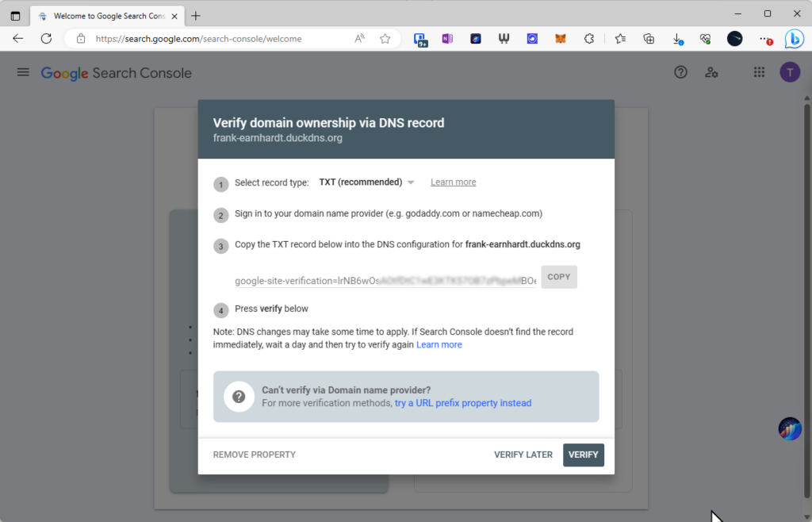Open browser Collections
The image size is (812, 522).
tap(649, 39)
